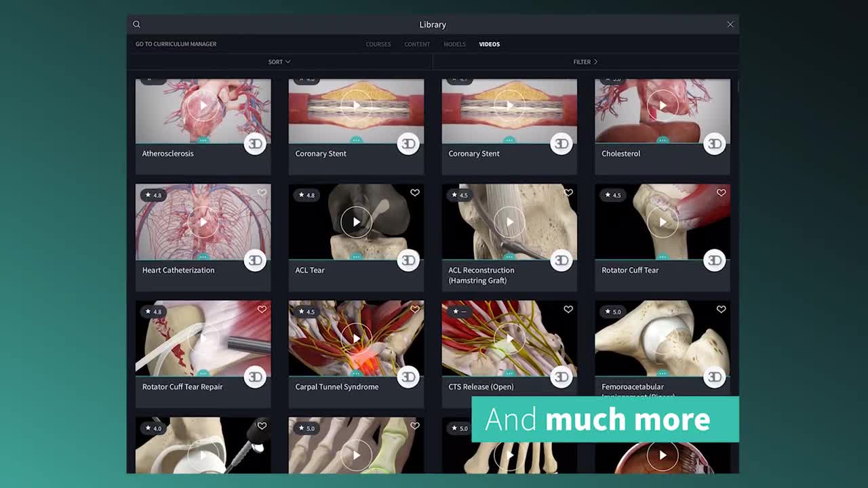Viewport: 868px width, 488px height.
Task: Open the library search icon
Action: [x=136, y=24]
